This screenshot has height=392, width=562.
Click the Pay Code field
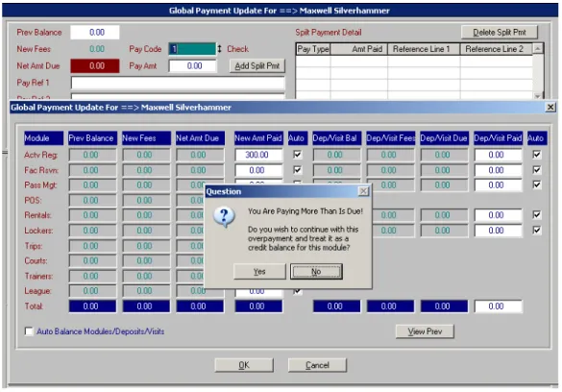pos(192,49)
